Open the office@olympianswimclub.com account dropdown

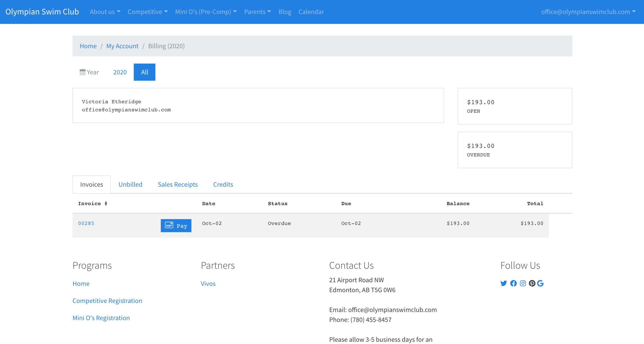[x=588, y=12]
